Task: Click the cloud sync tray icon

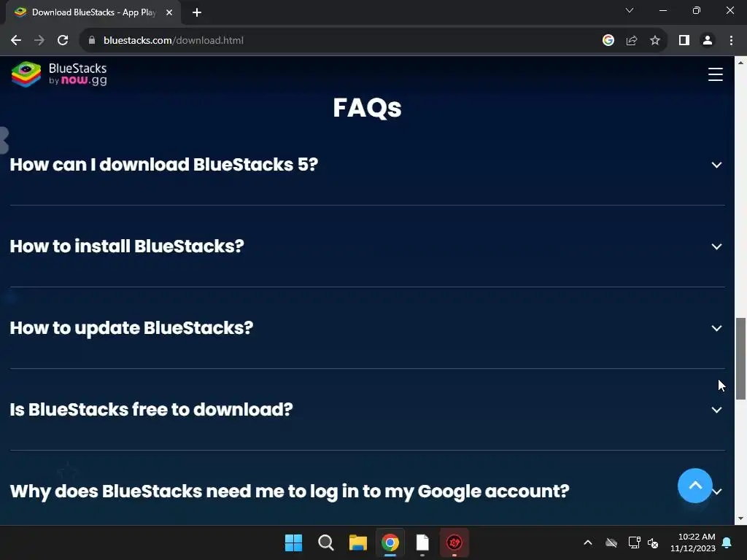Action: pos(611,542)
